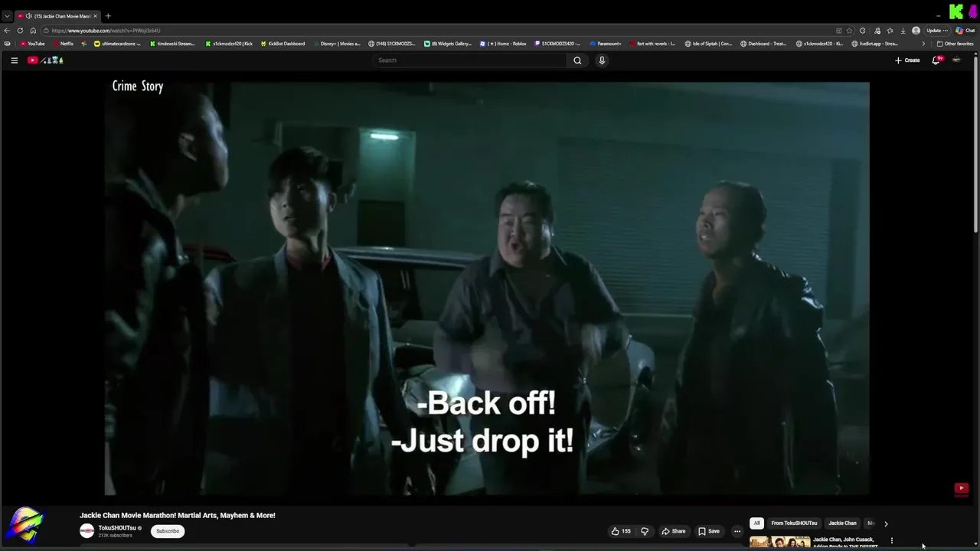Viewport: 980px width, 551px height.
Task: Open the Widgets Gallery bookmark
Action: point(448,44)
